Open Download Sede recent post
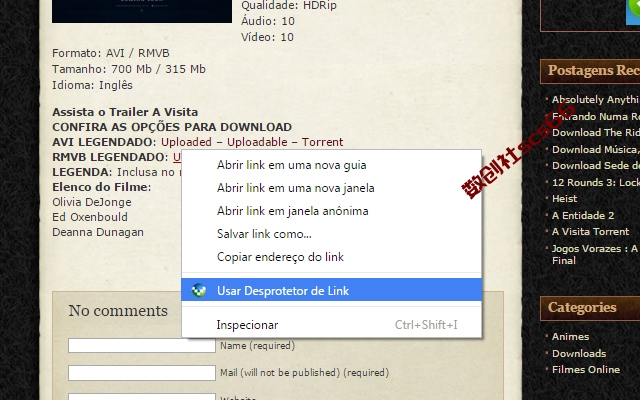This screenshot has height=400, width=640. tap(596, 166)
